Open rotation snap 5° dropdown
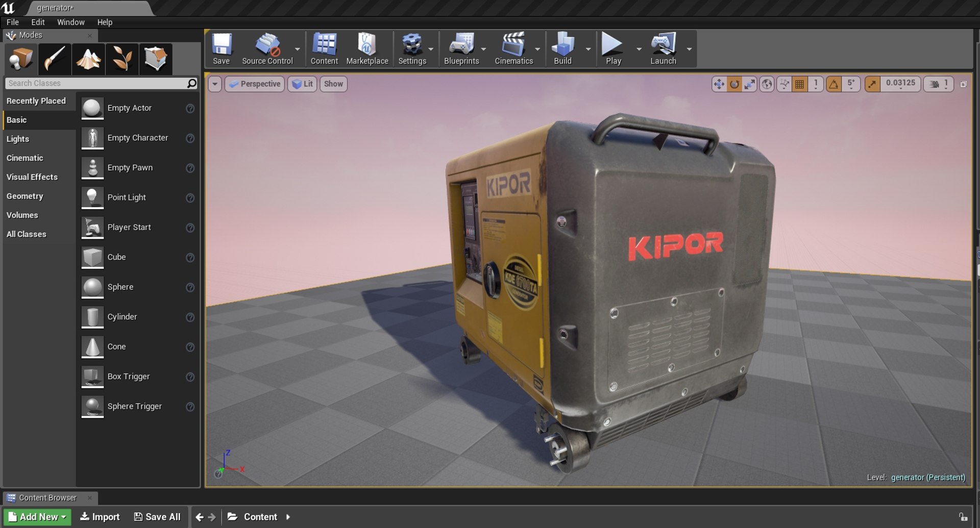 pos(851,84)
